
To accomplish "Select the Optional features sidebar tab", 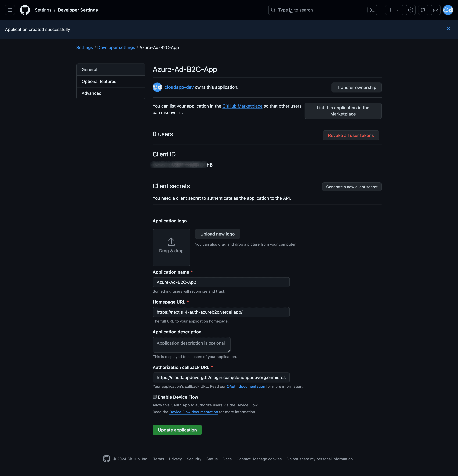I will coord(111,81).
